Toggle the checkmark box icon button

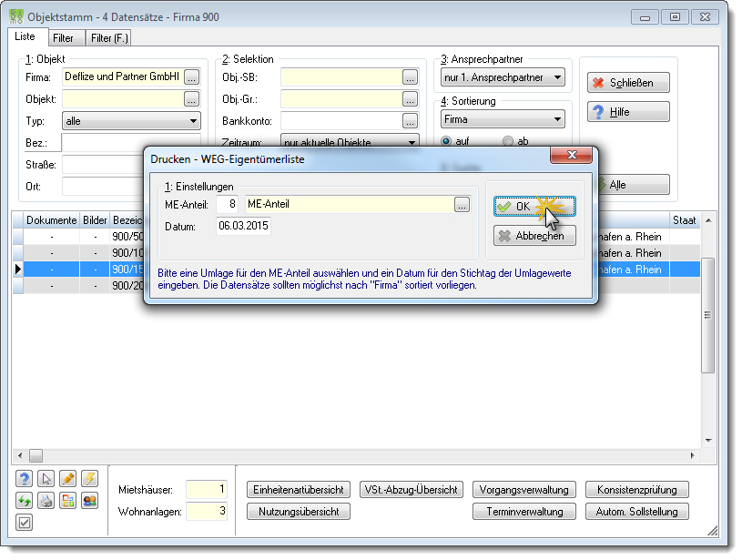(x=25, y=523)
